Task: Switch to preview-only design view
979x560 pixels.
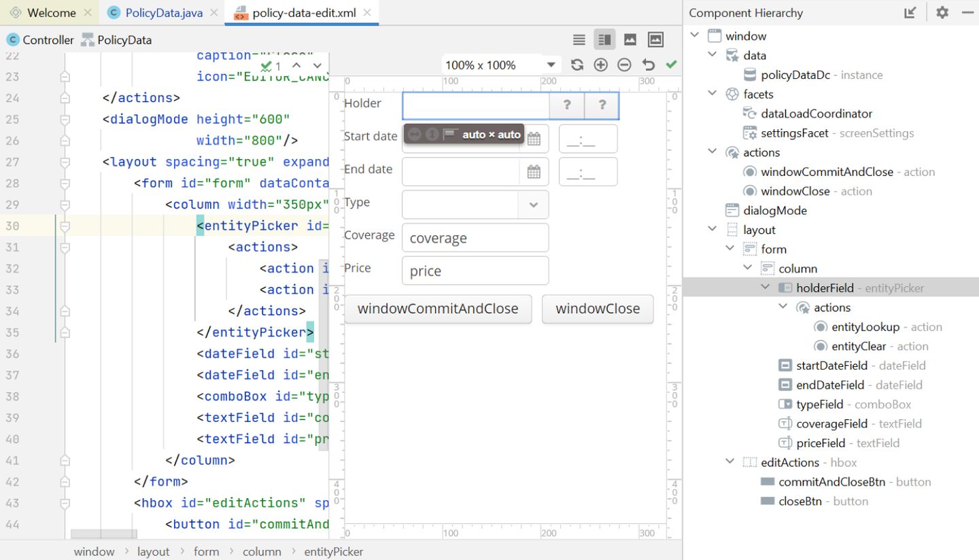Action: click(x=630, y=40)
